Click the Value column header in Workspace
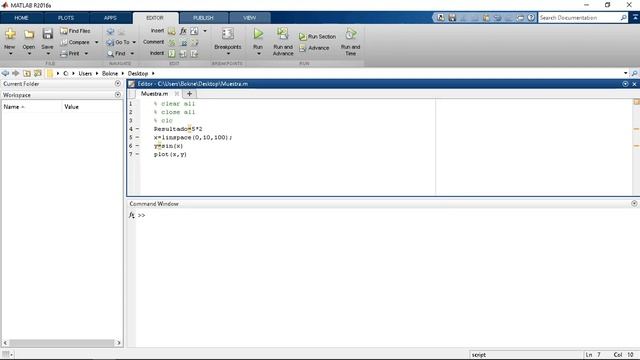640x360 pixels. point(92,107)
